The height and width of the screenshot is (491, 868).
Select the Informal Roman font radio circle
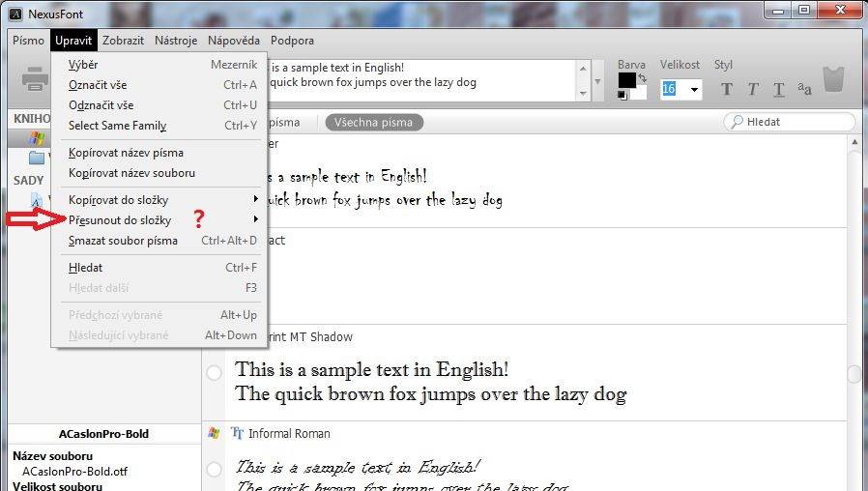click(x=214, y=470)
